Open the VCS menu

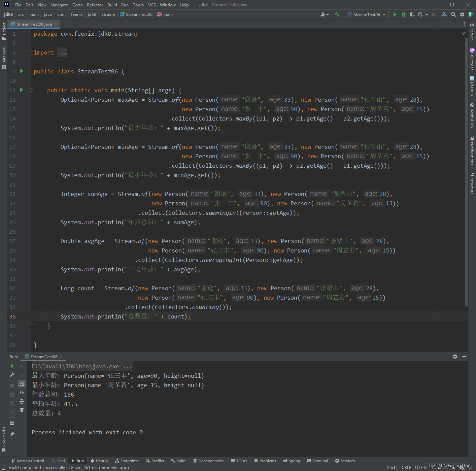pyautogui.click(x=152, y=5)
